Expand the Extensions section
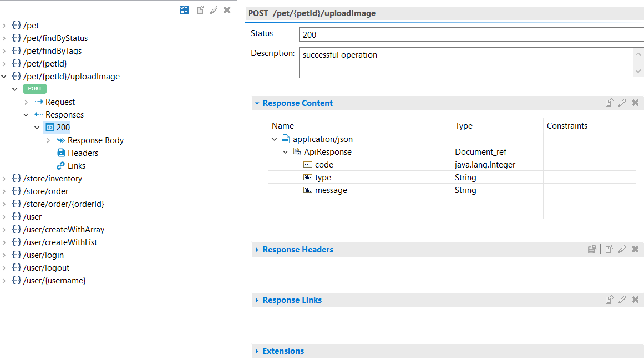The width and height of the screenshot is (644, 360). (x=257, y=351)
